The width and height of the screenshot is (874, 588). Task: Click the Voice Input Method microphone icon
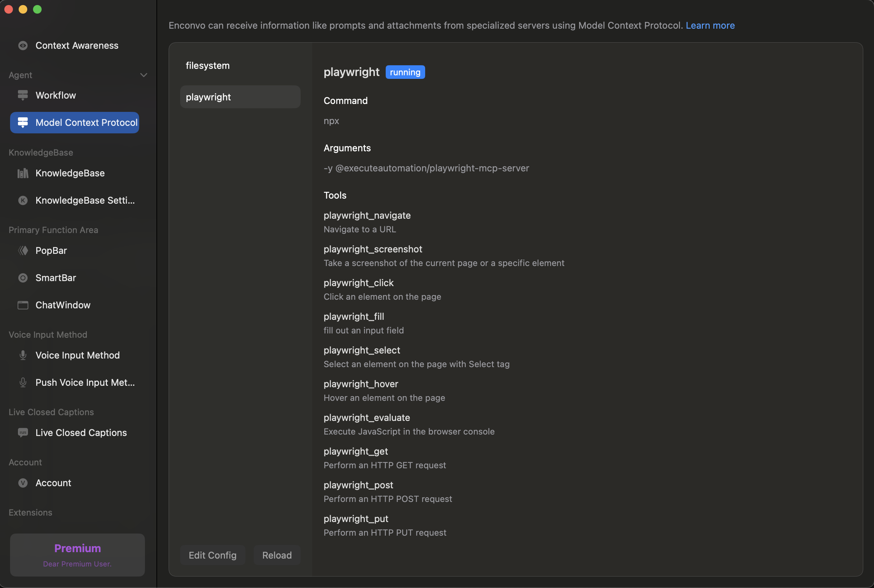[23, 355]
